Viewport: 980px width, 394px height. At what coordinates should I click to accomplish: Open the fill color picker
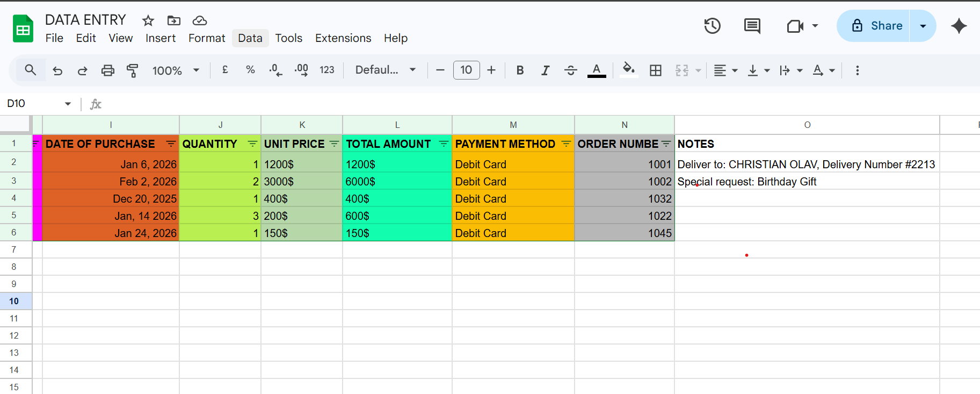pos(628,70)
